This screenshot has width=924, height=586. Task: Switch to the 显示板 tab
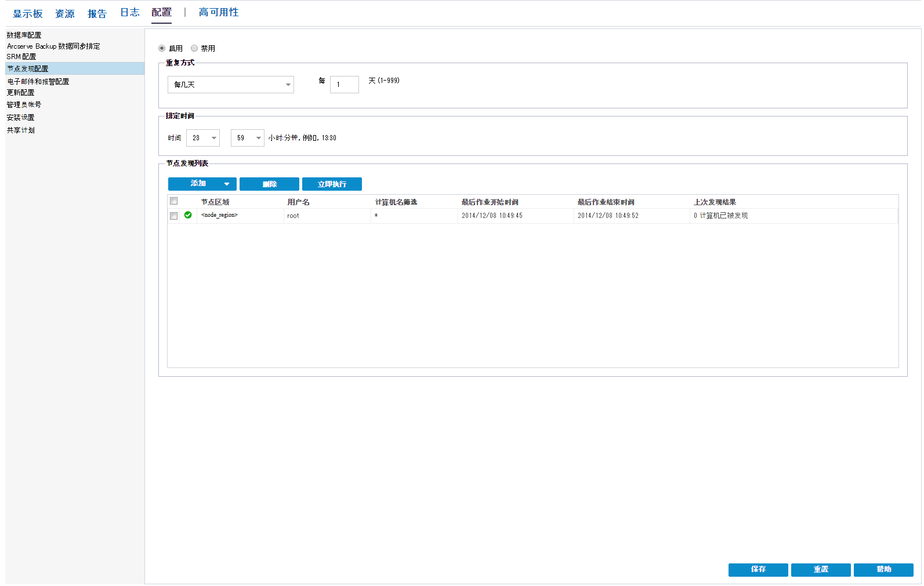pos(28,13)
